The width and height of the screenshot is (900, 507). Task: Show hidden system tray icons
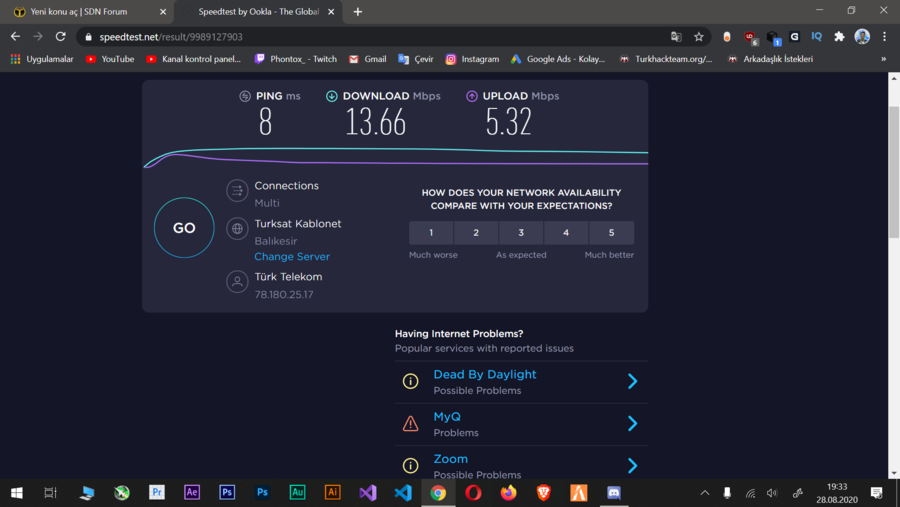tap(705, 493)
